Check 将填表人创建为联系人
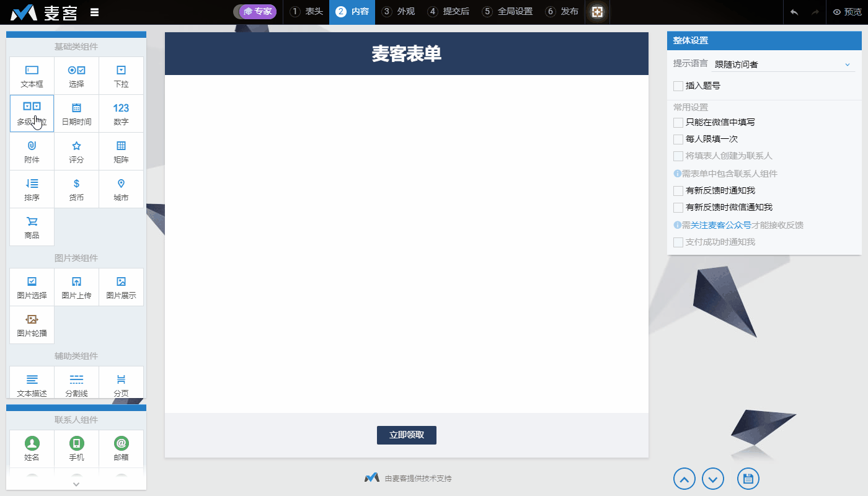The image size is (868, 496). [x=678, y=156]
